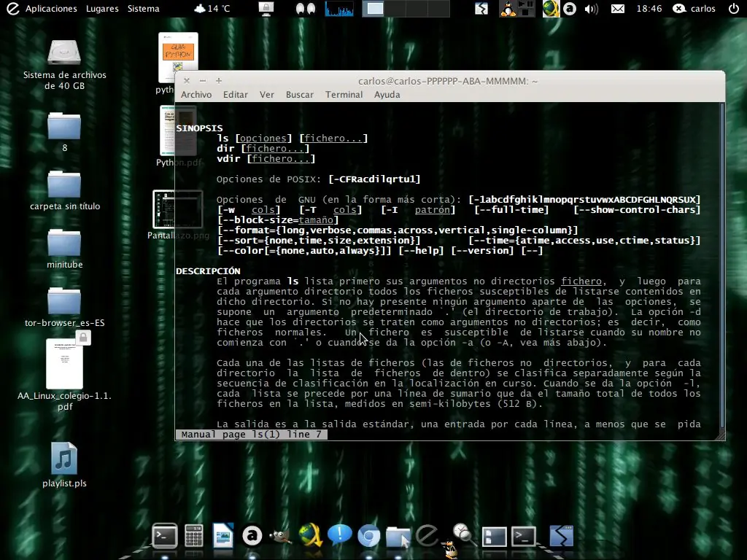The image size is (747, 560).
Task: Launch GIMP from the dock
Action: click(x=281, y=537)
